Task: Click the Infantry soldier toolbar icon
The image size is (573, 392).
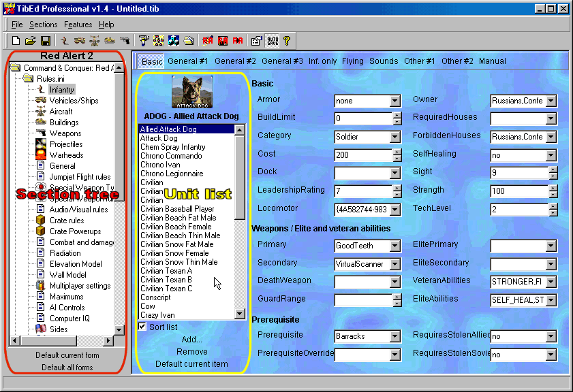Action: tap(64, 41)
